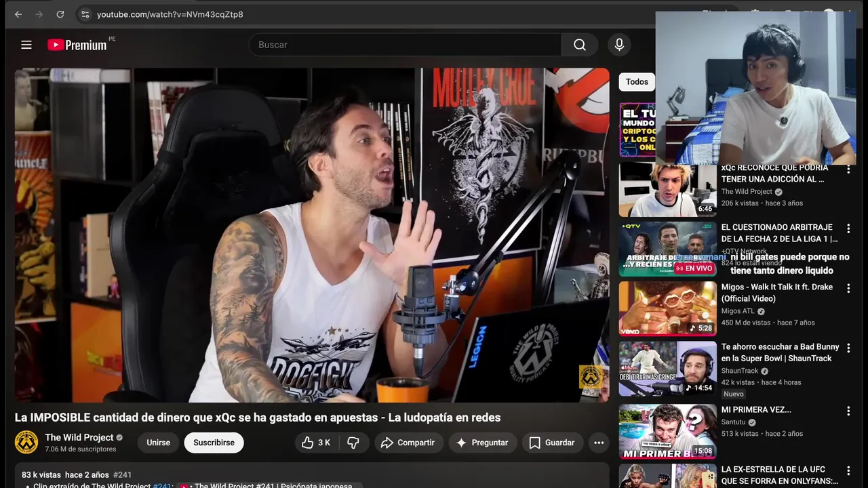Viewport: 868px width, 488px height.
Task: Open Migos ATL channel name
Action: coord(738,311)
